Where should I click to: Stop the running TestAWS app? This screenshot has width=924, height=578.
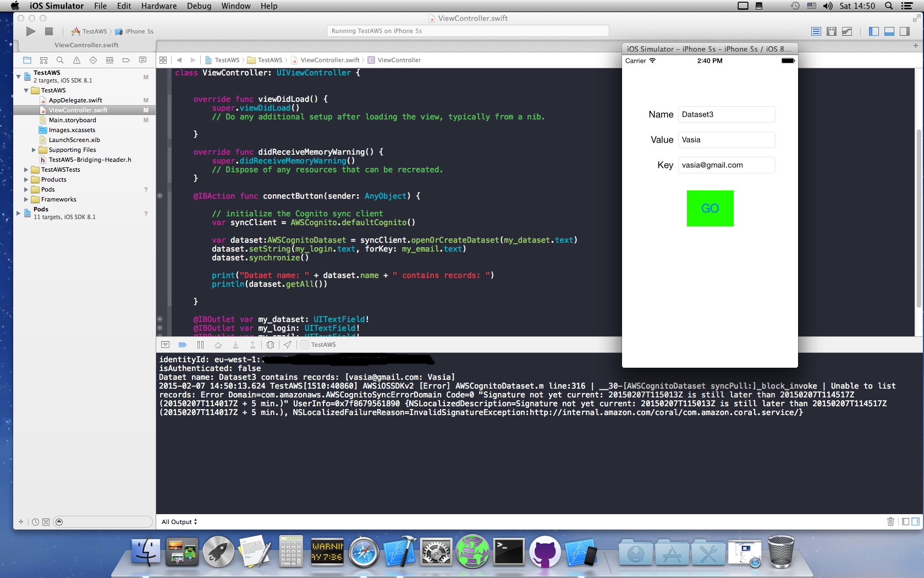coord(49,31)
